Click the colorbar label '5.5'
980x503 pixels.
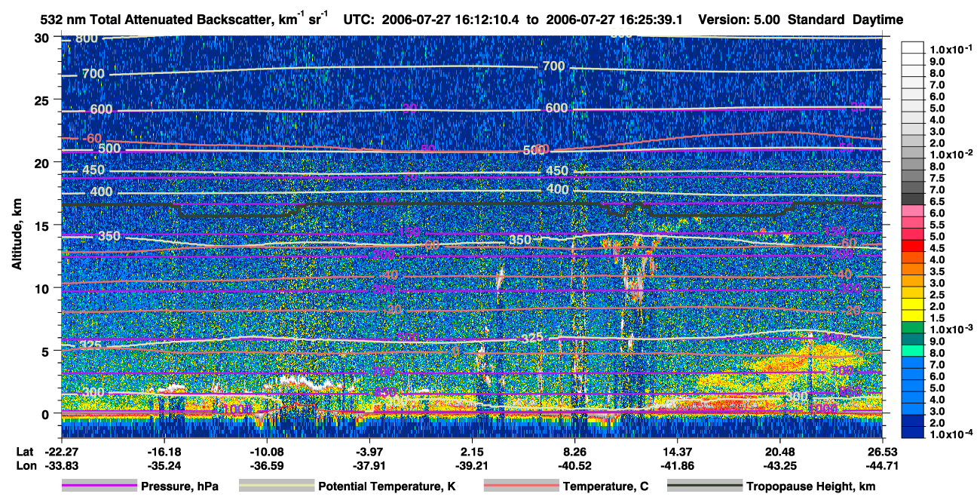point(939,225)
